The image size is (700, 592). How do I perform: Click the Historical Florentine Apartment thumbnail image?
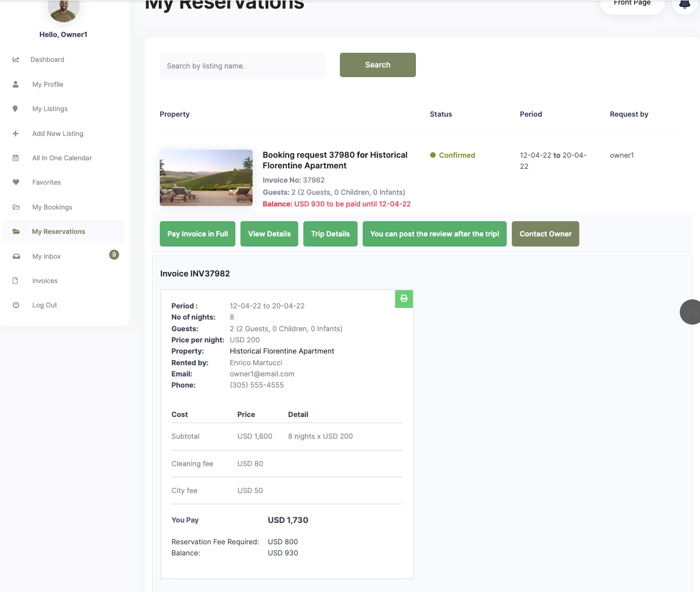[206, 178]
